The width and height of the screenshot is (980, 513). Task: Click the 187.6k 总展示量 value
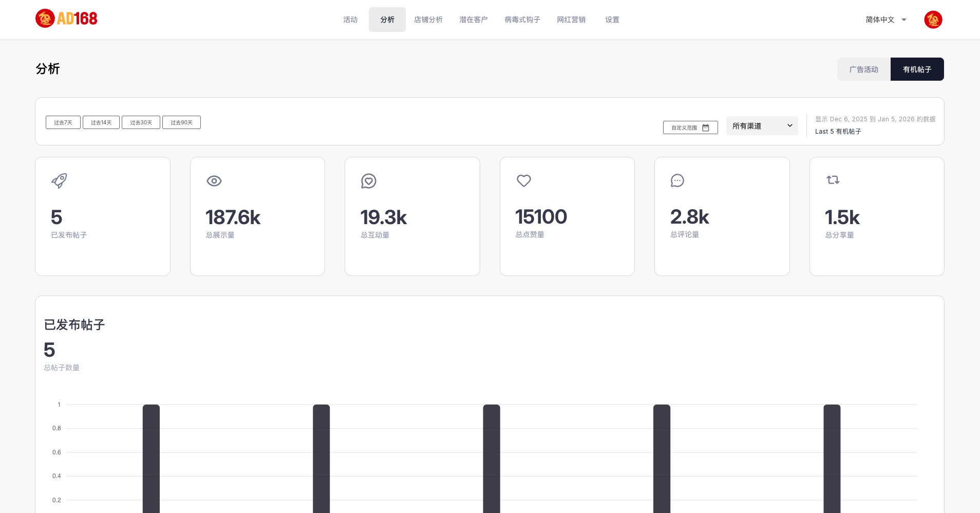click(233, 217)
